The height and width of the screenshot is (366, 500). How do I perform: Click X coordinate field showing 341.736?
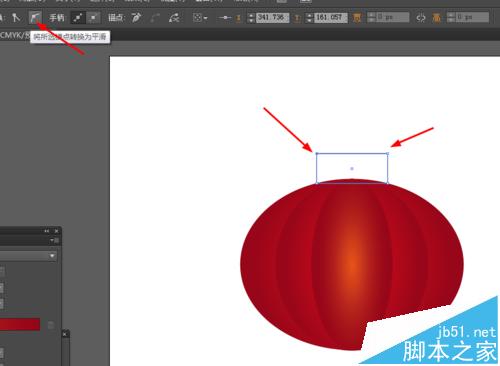[272, 17]
